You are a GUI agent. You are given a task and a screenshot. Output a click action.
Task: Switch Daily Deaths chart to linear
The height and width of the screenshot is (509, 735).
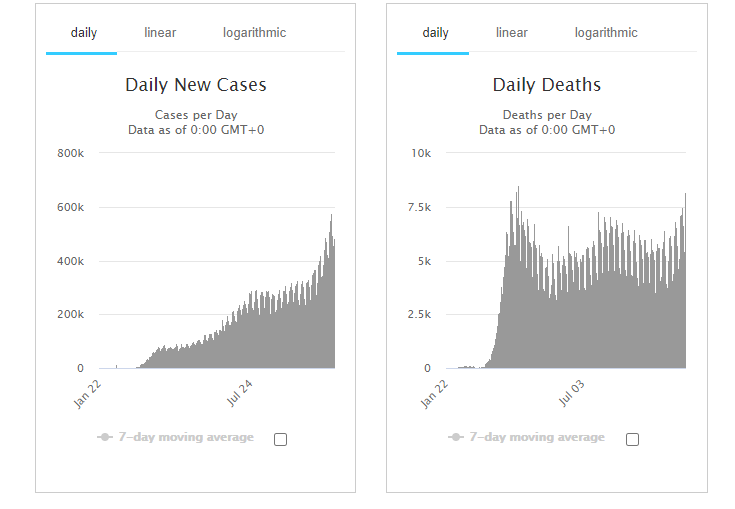[x=511, y=33]
